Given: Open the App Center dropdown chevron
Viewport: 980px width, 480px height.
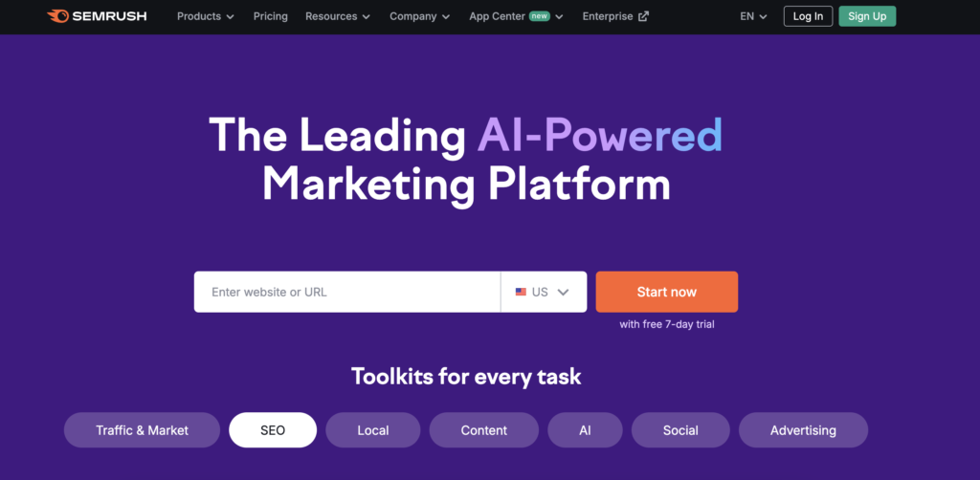Looking at the screenshot, I should click(559, 17).
